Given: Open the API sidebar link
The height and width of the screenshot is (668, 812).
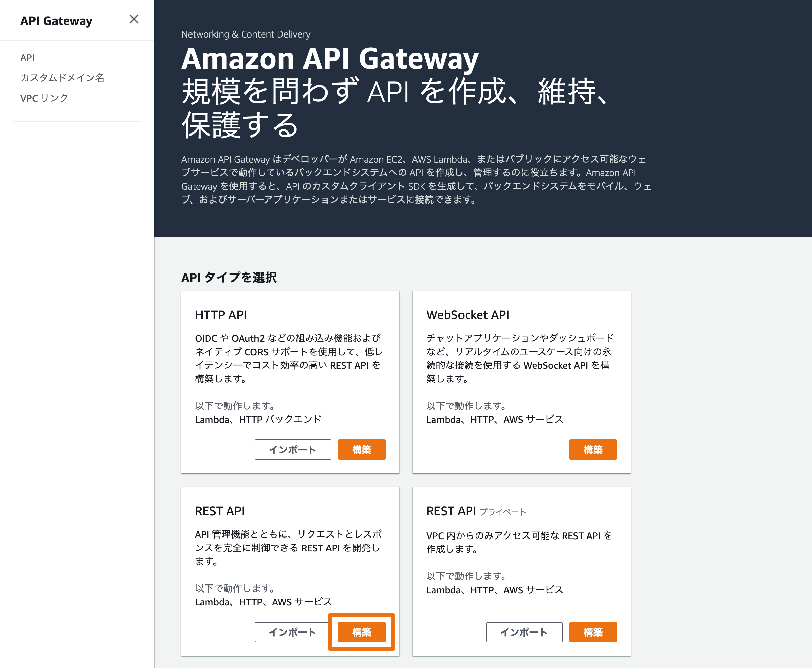Looking at the screenshot, I should click(x=27, y=58).
